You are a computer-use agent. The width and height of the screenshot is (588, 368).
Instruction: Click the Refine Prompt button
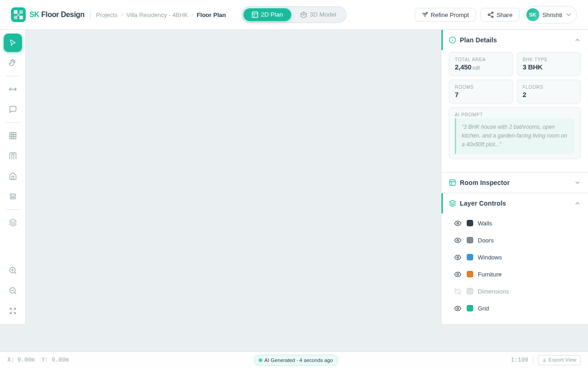[x=445, y=15]
